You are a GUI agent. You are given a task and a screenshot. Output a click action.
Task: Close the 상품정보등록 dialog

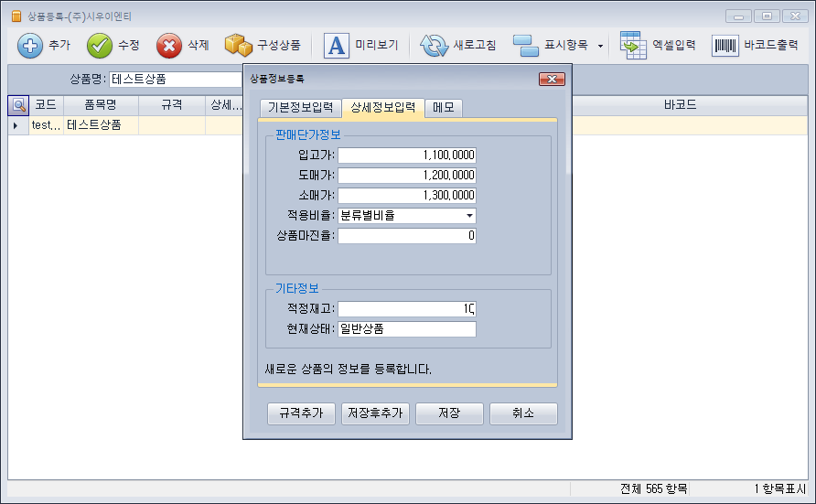tap(552, 79)
